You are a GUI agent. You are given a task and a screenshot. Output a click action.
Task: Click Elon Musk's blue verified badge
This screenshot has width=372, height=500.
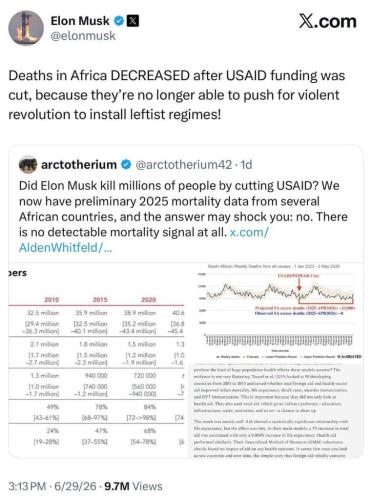click(x=119, y=21)
